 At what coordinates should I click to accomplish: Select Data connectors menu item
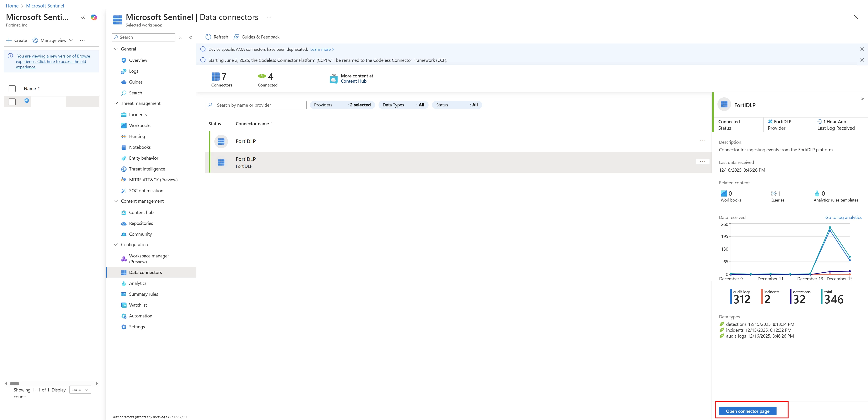pyautogui.click(x=151, y=272)
